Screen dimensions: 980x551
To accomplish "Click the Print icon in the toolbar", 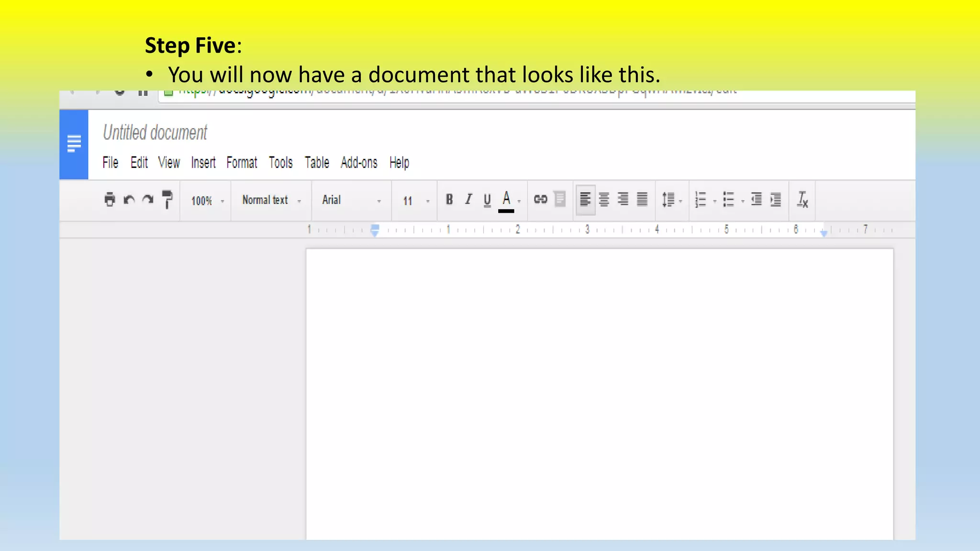I will [110, 199].
